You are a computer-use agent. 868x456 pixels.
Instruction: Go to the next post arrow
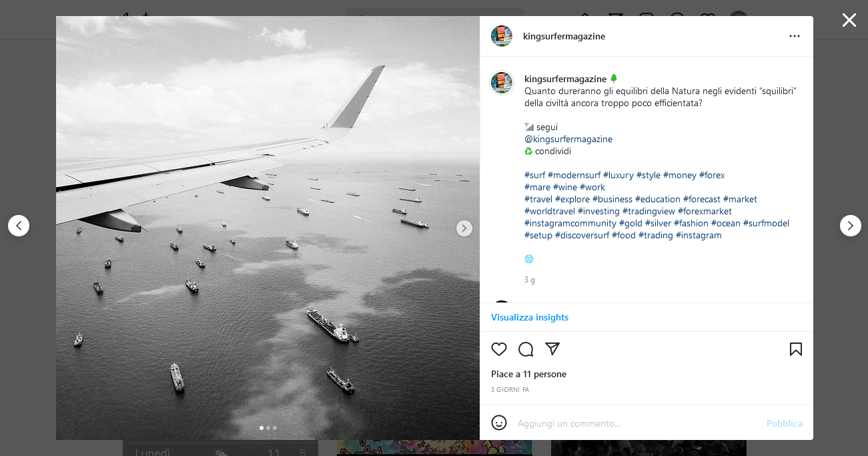click(850, 226)
